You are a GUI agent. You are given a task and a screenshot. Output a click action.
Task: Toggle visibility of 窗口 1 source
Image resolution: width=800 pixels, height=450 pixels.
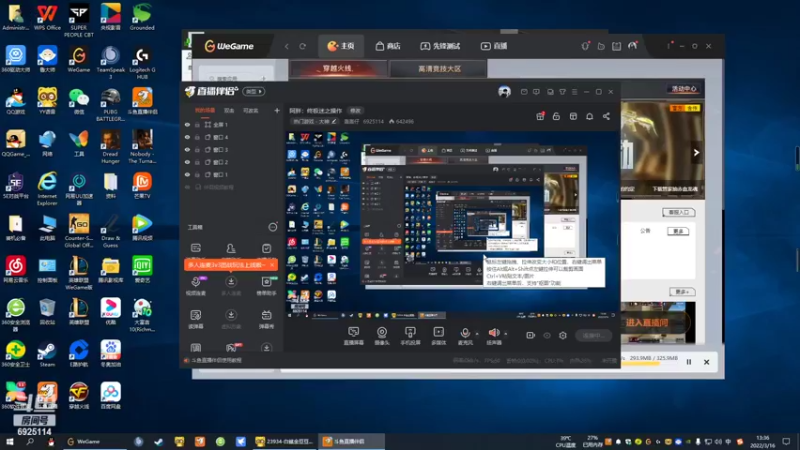187,174
